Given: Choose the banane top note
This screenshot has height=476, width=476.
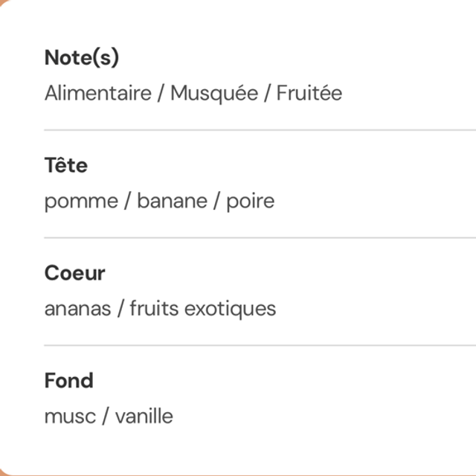Looking at the screenshot, I should tap(172, 202).
